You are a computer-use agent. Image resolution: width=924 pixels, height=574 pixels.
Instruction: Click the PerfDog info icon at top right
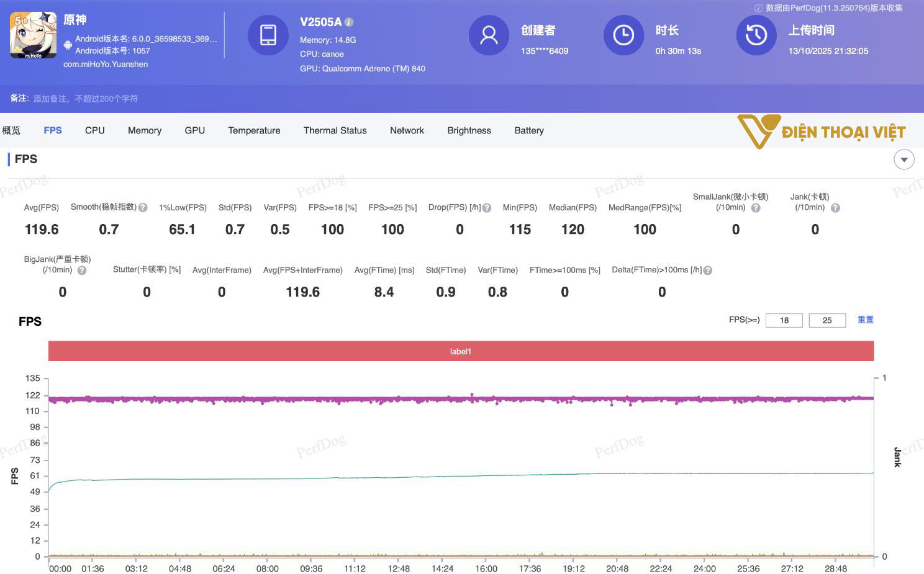coord(758,9)
